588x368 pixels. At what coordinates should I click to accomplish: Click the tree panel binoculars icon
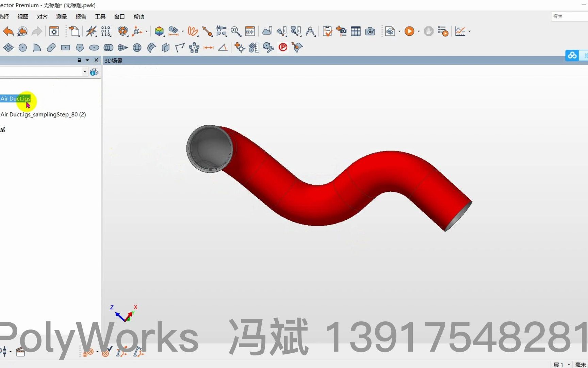coord(94,72)
